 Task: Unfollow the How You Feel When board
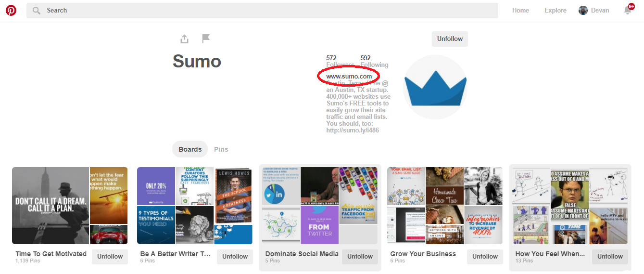pos(610,257)
